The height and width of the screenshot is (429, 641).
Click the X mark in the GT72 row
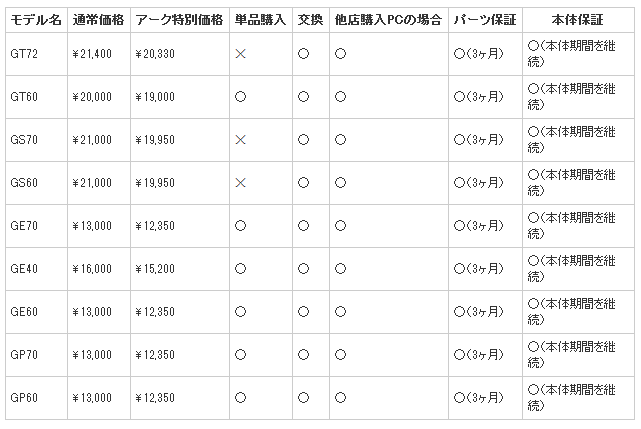240,53
